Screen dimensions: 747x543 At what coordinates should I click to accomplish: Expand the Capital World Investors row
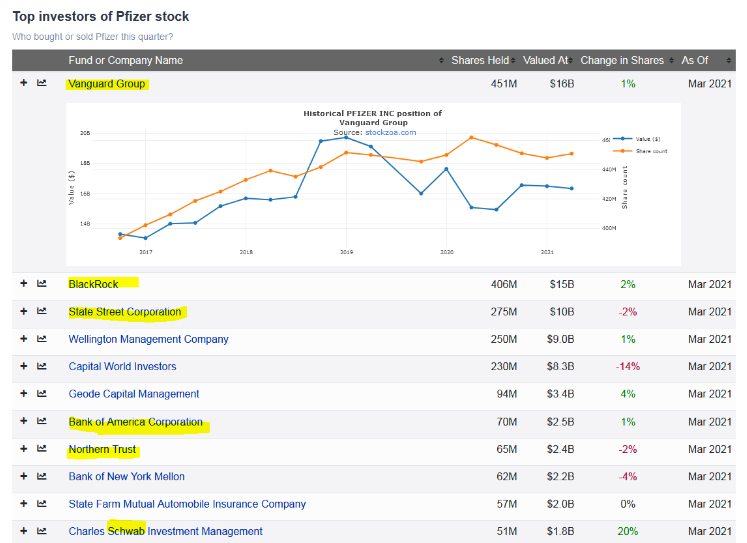tap(23, 366)
